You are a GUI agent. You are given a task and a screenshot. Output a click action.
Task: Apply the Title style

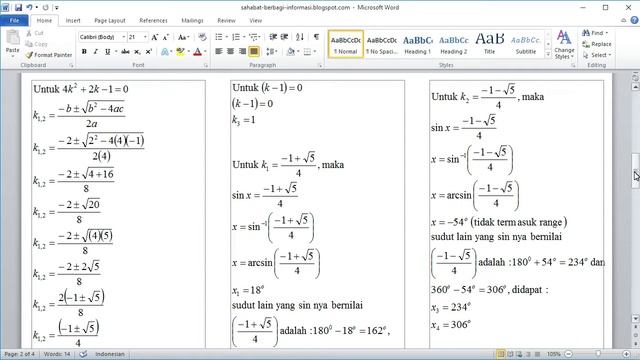pyautogui.click(x=489, y=44)
